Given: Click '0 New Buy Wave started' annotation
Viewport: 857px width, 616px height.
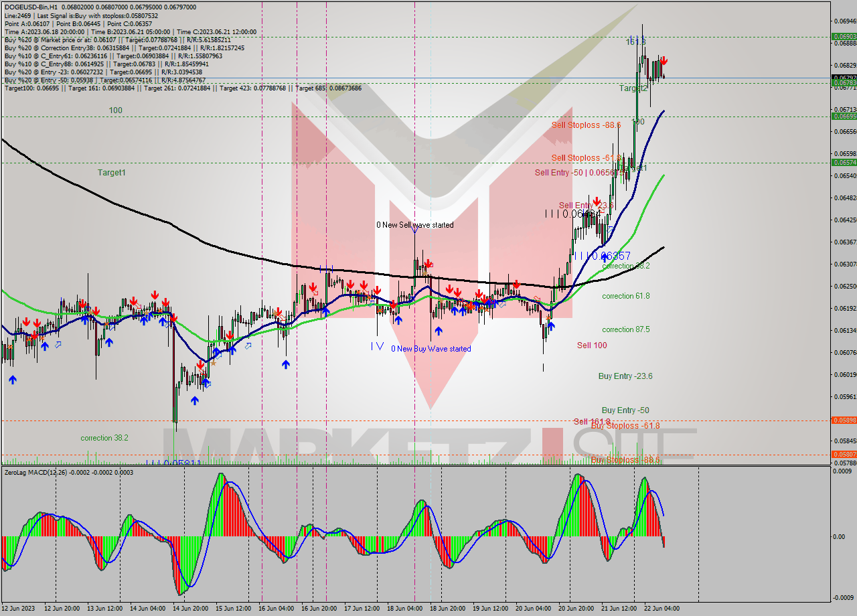Looking at the screenshot, I should point(431,349).
